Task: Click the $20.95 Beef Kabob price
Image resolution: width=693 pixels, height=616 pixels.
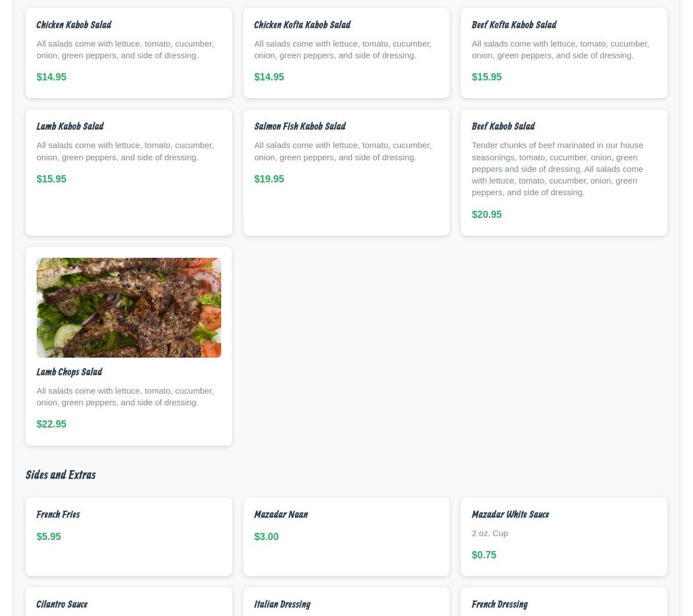Action: click(x=487, y=215)
